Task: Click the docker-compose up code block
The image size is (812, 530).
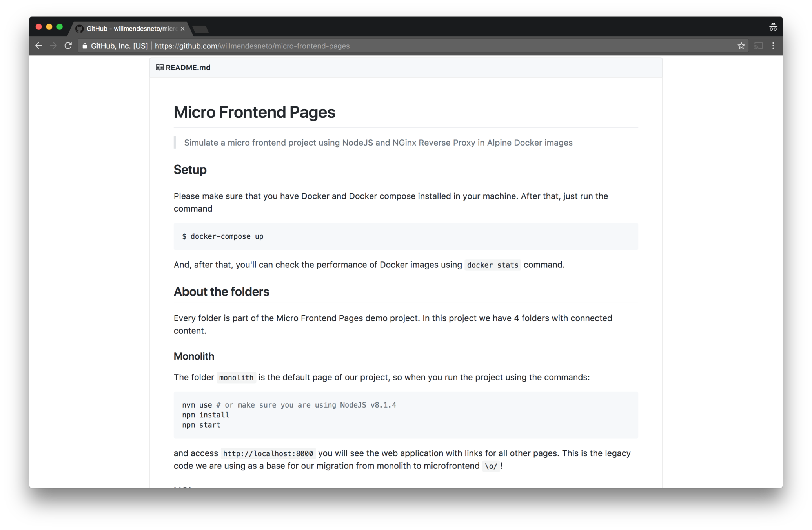Action: click(223, 236)
